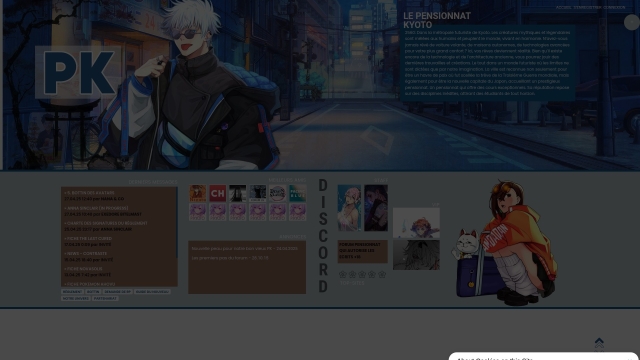Click the scroll-to-top chevron icon
Image resolution: width=640 pixels, height=360 pixels.
point(599,342)
